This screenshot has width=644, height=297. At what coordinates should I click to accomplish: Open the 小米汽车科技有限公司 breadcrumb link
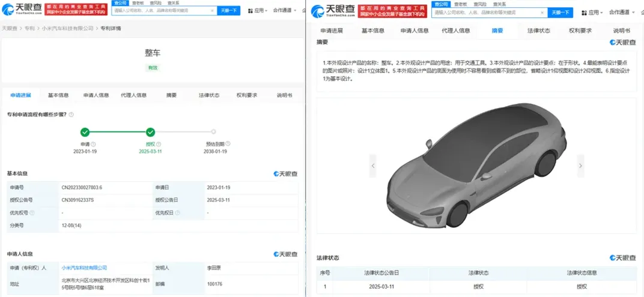[x=68, y=29]
